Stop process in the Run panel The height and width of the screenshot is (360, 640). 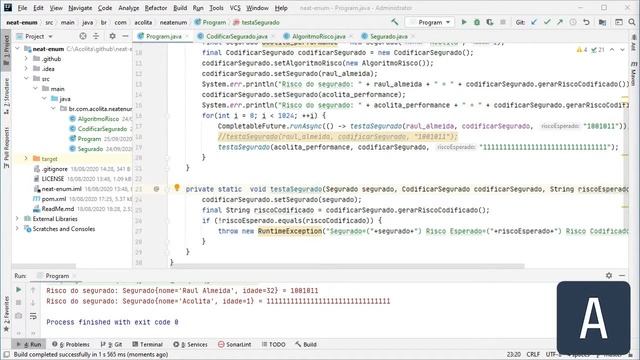pos(18,302)
